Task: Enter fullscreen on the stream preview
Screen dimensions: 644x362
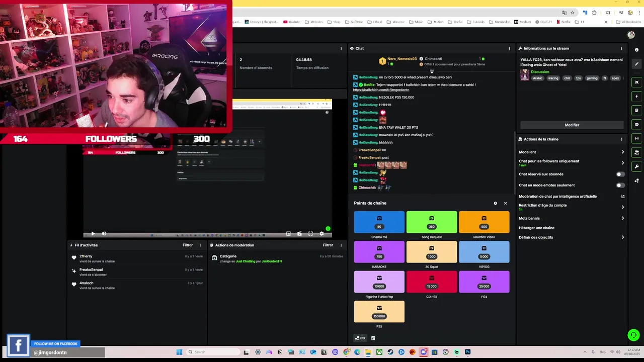Action: pos(310,234)
